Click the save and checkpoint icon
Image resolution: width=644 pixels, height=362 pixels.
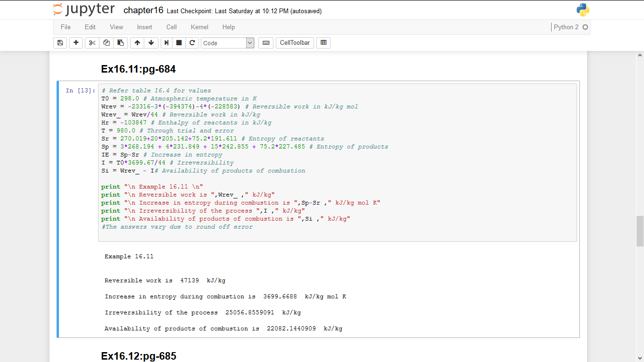click(x=60, y=43)
